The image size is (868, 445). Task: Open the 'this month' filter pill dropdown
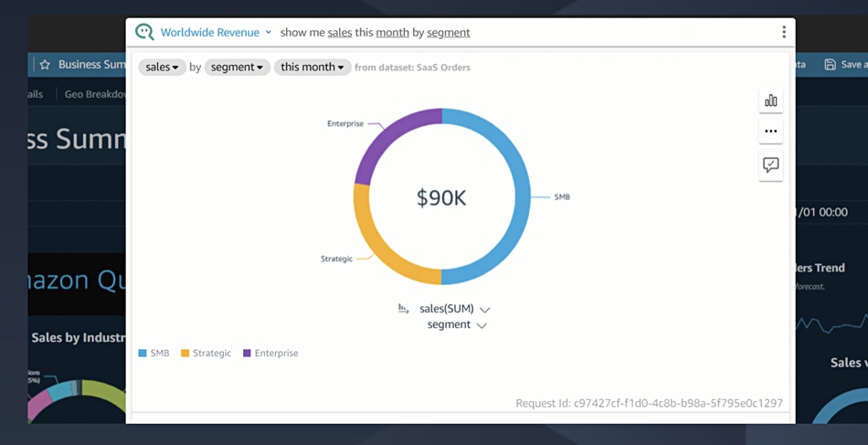pos(312,67)
